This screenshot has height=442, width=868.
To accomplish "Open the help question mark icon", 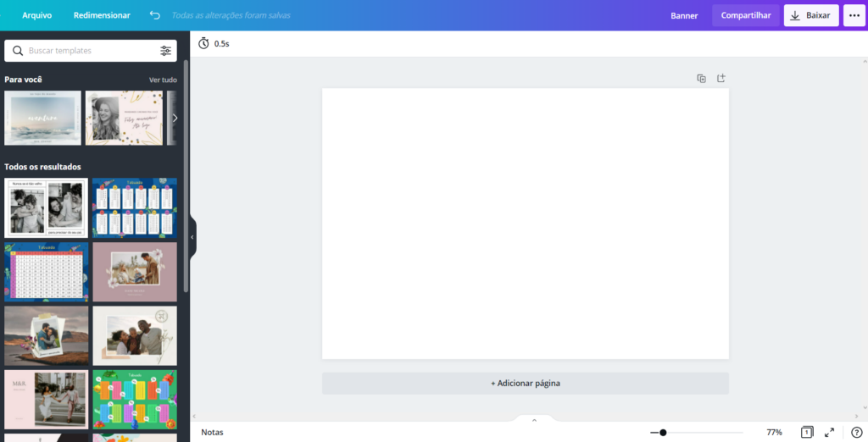I will [x=856, y=432].
